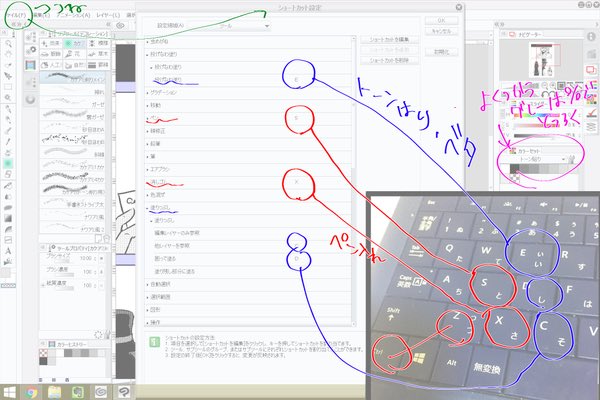The width and height of the screenshot is (600, 400).
Task: Expand the 消しゴム tree row
Action: click(x=147, y=182)
